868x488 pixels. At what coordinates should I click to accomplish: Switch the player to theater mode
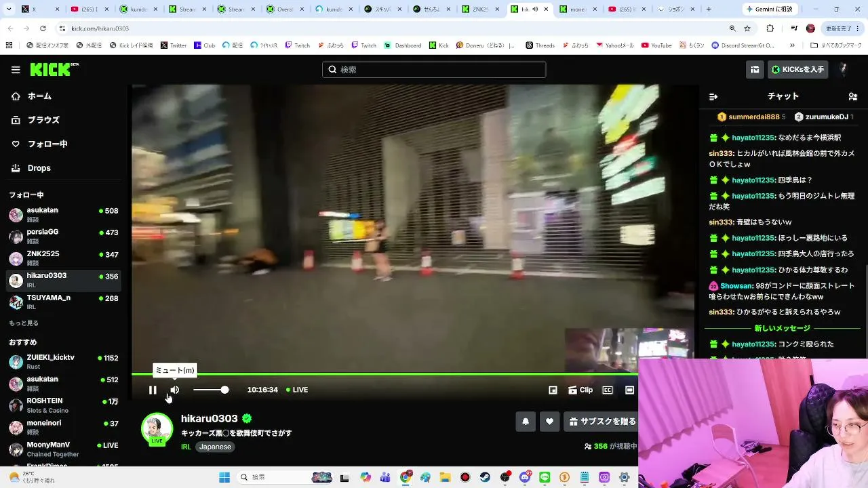tap(629, 390)
